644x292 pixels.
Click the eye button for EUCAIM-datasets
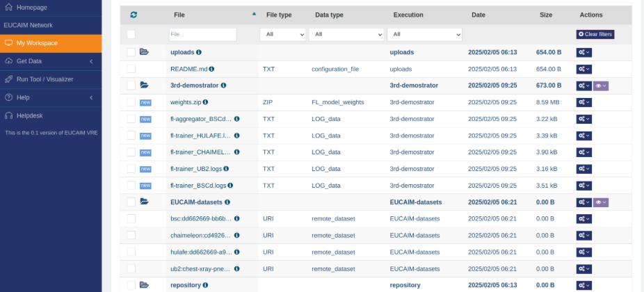[601, 202]
